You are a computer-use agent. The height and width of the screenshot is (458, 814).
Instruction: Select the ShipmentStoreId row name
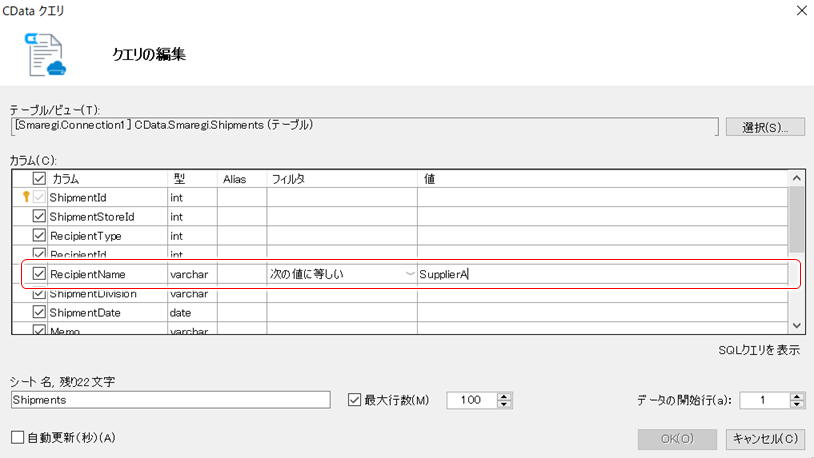[x=92, y=217]
